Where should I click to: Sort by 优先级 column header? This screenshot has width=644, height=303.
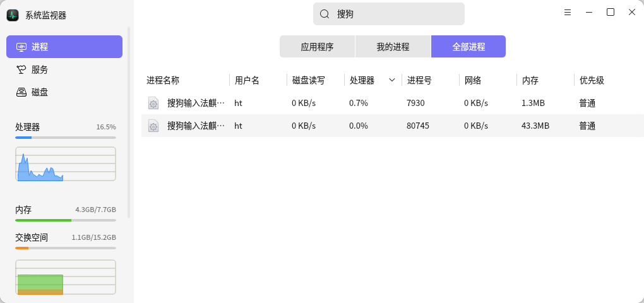click(x=609, y=80)
